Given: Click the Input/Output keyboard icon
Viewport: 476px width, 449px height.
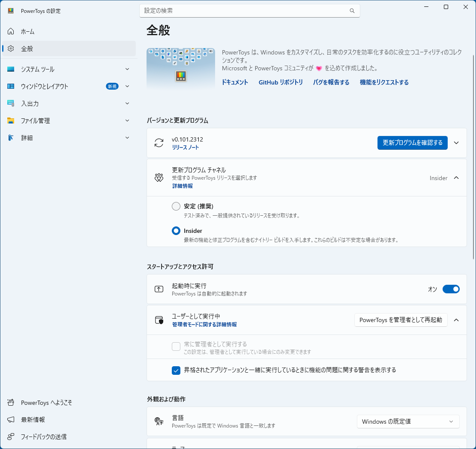Looking at the screenshot, I should point(11,103).
